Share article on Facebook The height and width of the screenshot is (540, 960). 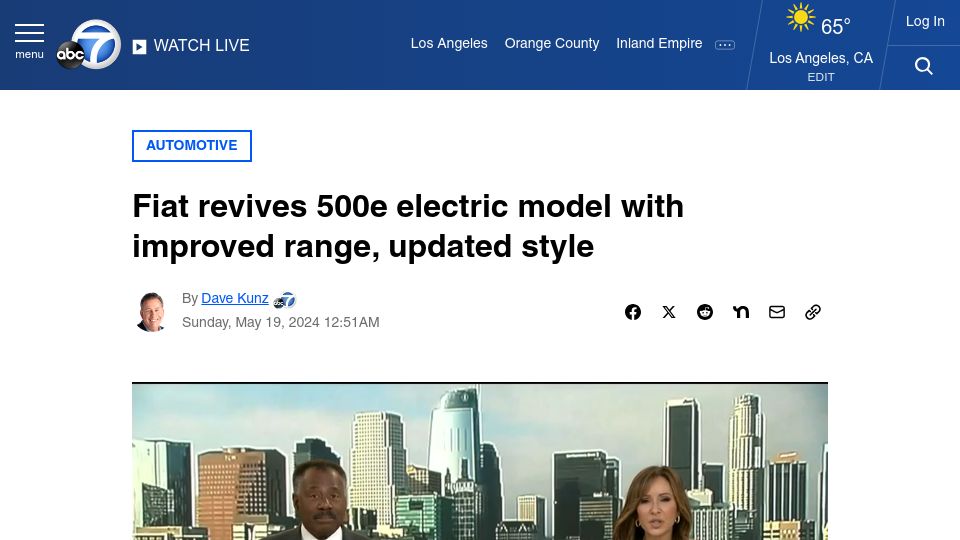click(633, 312)
